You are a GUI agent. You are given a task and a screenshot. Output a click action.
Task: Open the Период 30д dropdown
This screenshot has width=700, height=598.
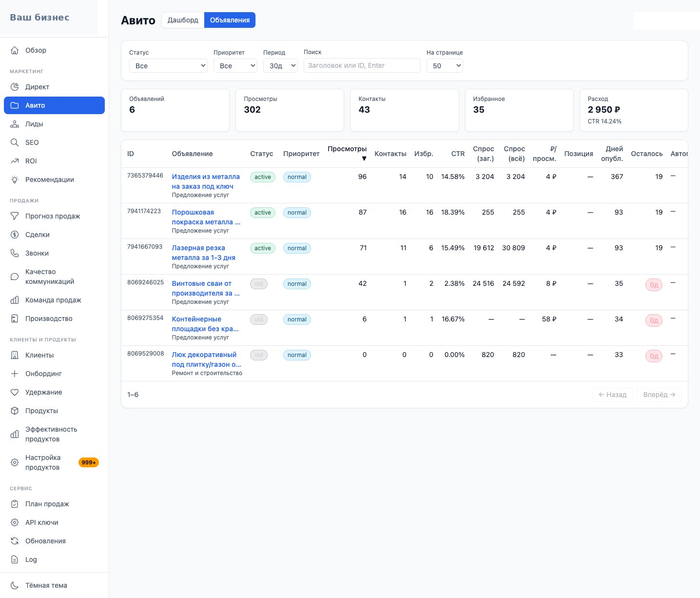pos(280,65)
